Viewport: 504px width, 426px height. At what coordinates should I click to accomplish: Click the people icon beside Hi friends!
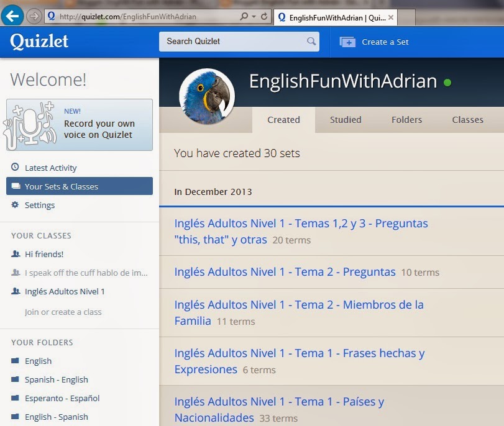point(15,255)
